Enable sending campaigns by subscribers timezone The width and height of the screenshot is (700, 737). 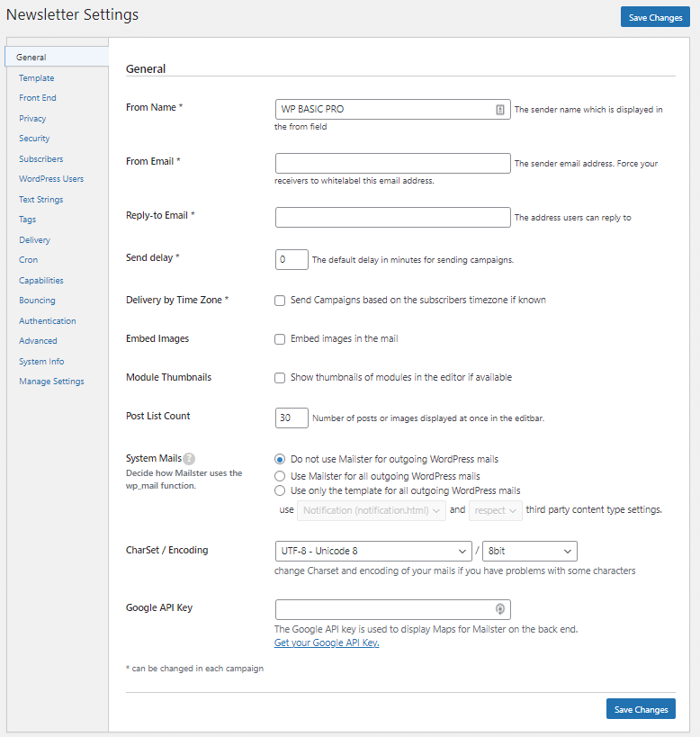pyautogui.click(x=280, y=301)
